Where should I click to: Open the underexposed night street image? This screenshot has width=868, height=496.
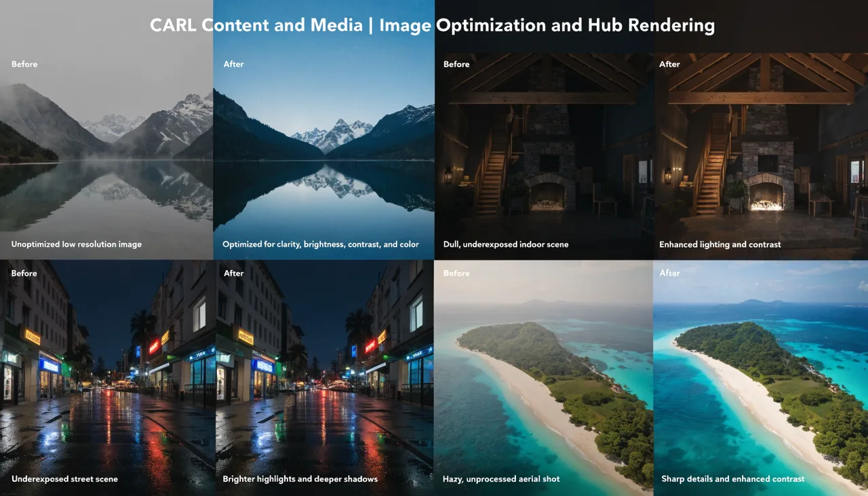(108, 378)
